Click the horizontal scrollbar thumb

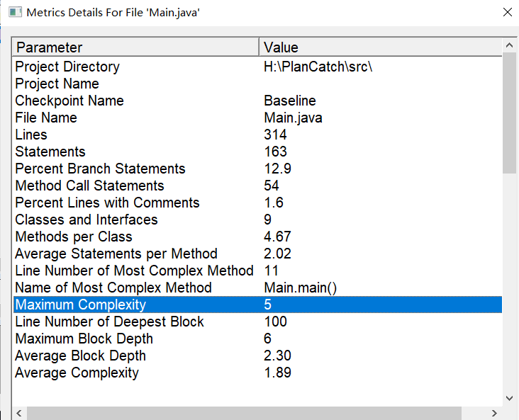[x=245, y=413]
